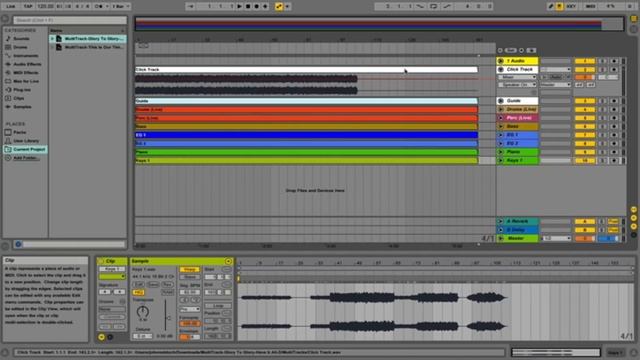The height and width of the screenshot is (360, 640).
Task: Show or hide the browser panel
Action: click(5, 19)
